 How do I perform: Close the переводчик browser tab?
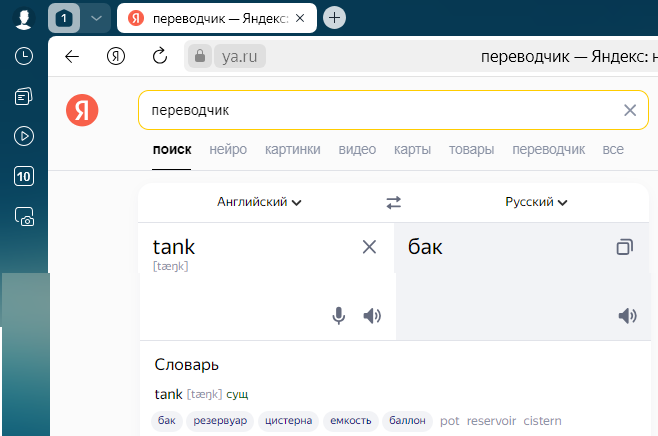[x=300, y=18]
